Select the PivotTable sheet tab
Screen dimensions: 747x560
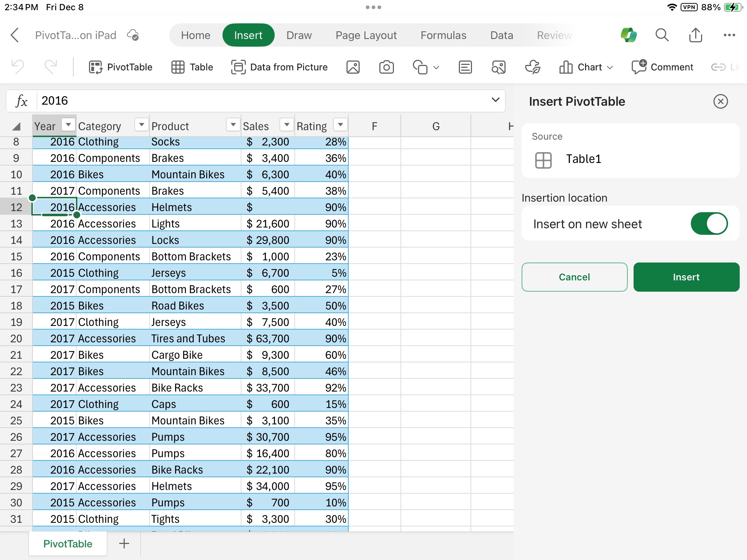click(66, 544)
